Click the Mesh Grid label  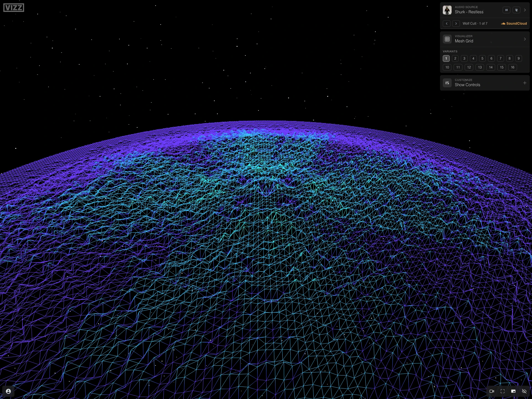[464, 41]
